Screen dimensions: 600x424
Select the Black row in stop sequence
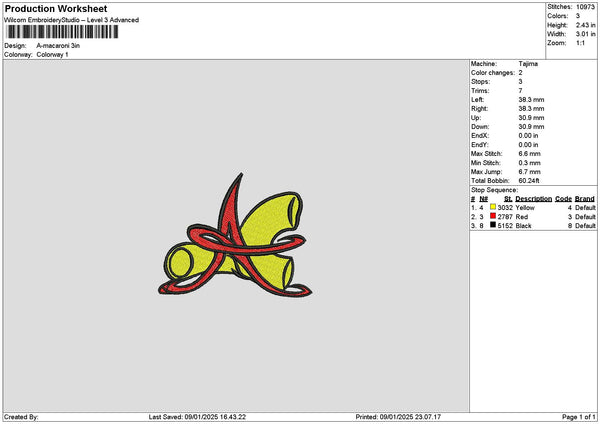click(x=533, y=225)
